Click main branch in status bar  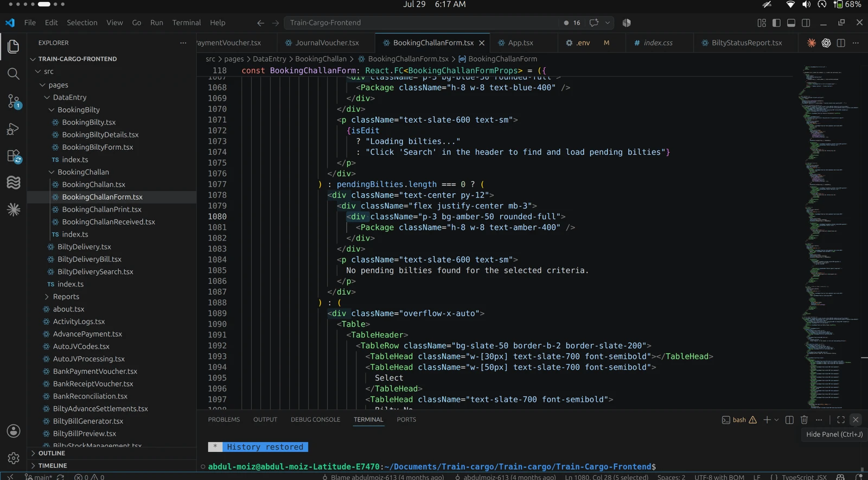click(x=39, y=477)
